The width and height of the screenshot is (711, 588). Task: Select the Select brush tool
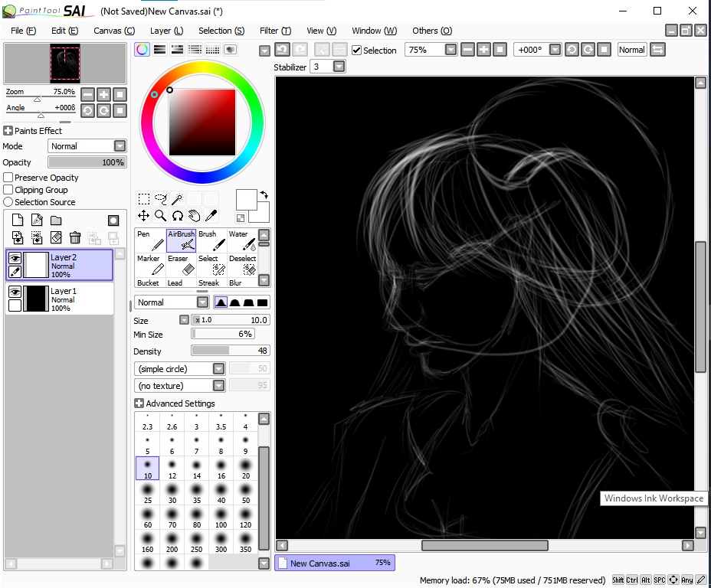(211, 265)
